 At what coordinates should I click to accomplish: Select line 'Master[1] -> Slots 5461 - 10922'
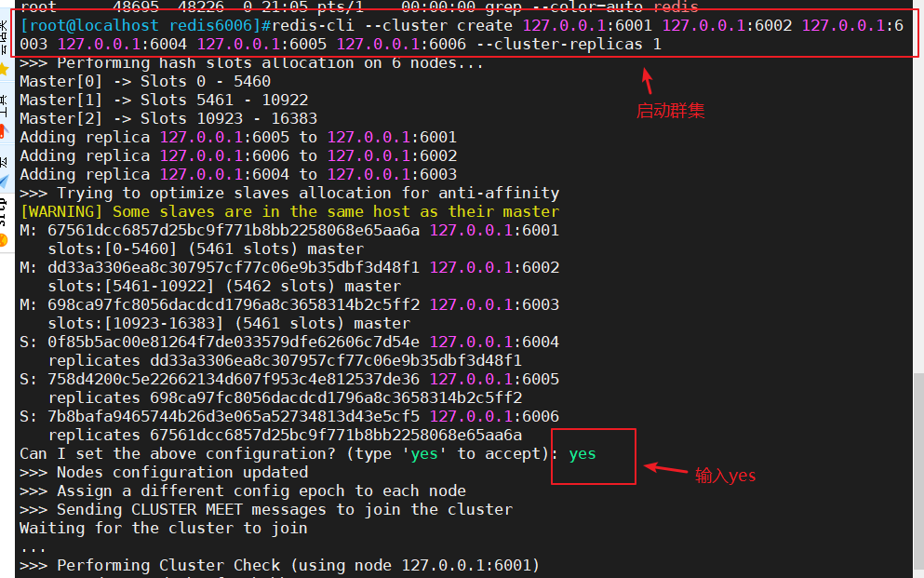tap(164, 101)
